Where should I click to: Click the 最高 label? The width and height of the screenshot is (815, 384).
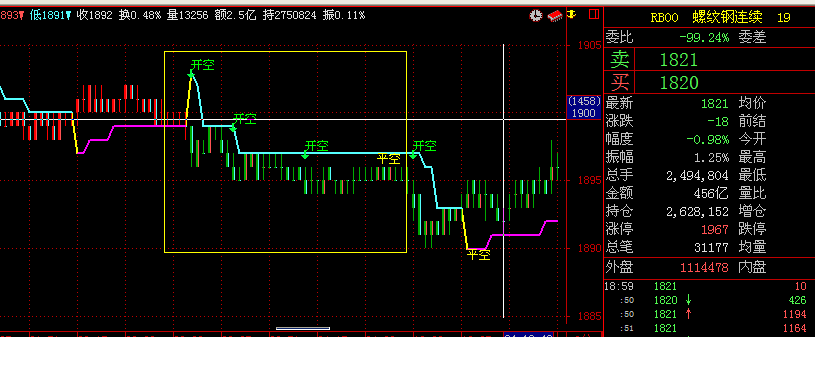752,157
